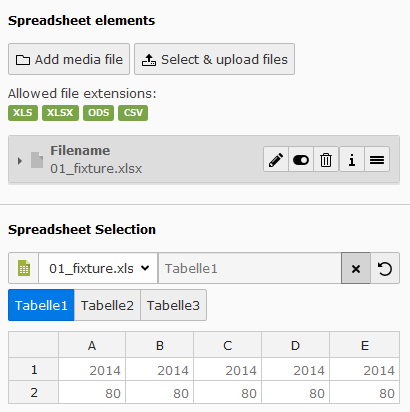Click the gray file document icon

tap(37, 160)
